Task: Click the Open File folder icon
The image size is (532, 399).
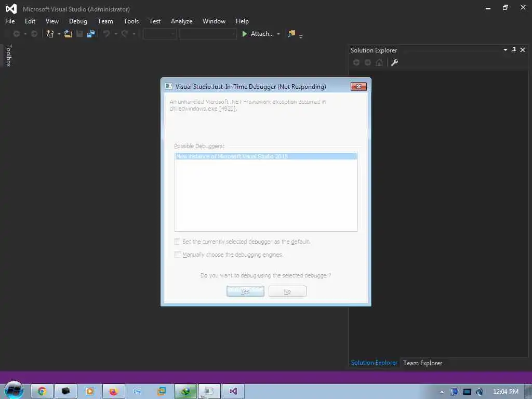Action: [68, 34]
